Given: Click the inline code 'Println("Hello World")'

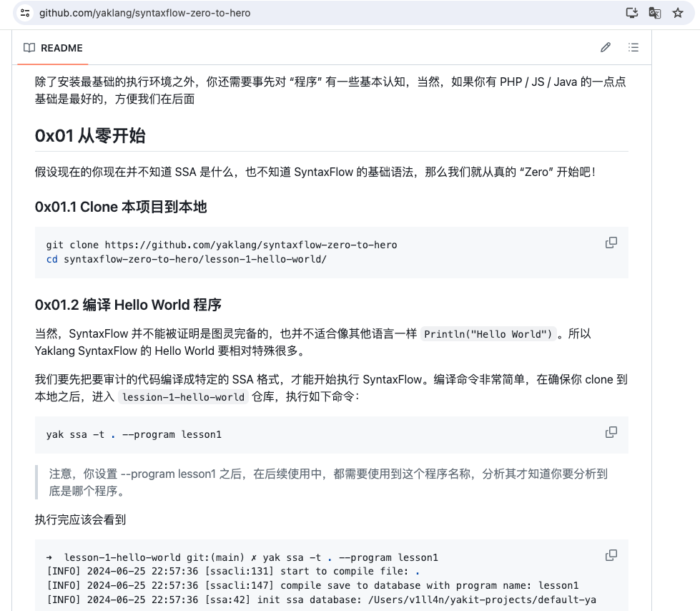Looking at the screenshot, I should 488,334.
